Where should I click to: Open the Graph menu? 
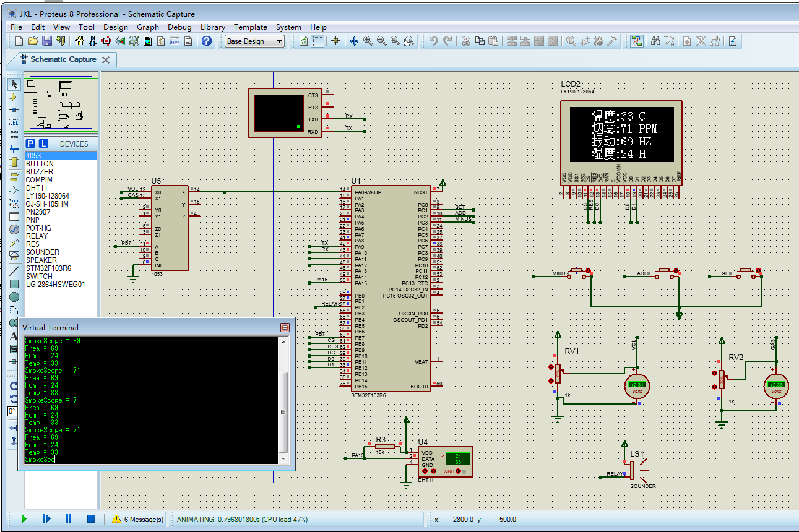(x=148, y=27)
